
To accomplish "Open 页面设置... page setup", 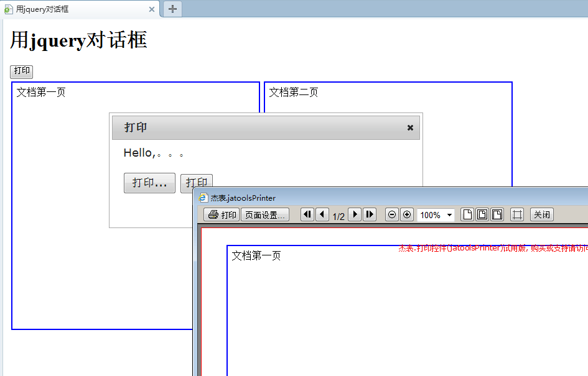I will pyautogui.click(x=264, y=214).
